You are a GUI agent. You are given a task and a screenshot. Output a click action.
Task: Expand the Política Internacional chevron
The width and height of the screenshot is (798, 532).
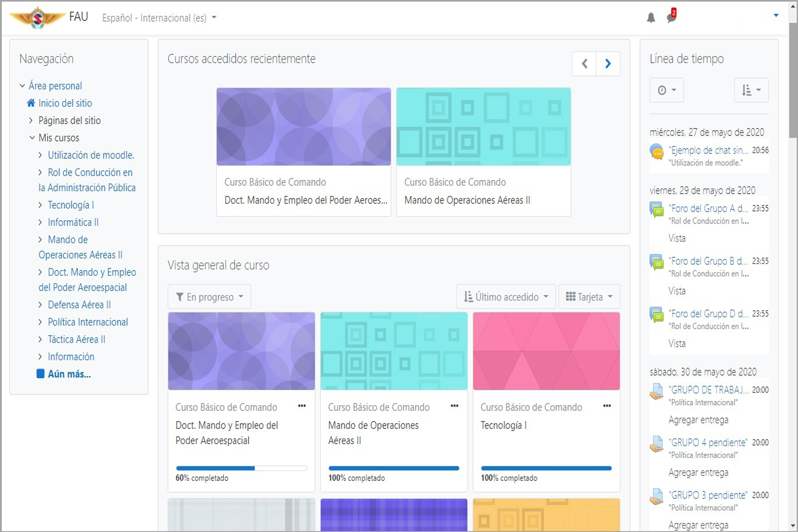pos(40,322)
